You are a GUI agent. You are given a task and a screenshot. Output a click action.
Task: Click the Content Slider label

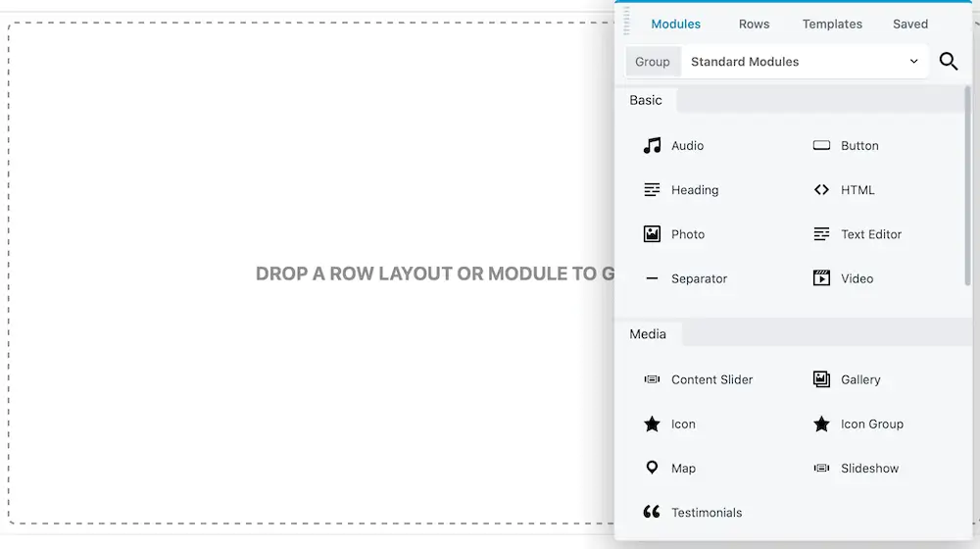711,379
